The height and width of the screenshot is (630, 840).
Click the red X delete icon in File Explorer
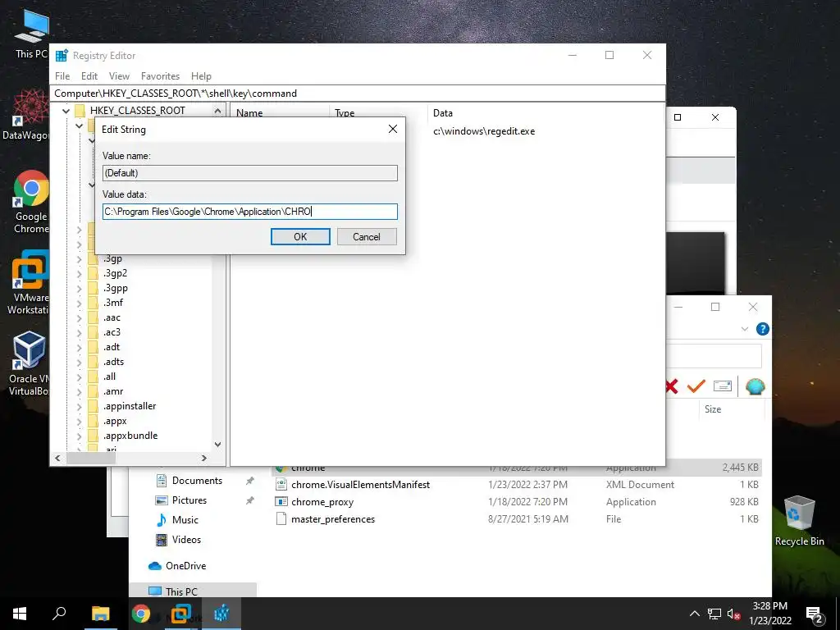coord(672,386)
